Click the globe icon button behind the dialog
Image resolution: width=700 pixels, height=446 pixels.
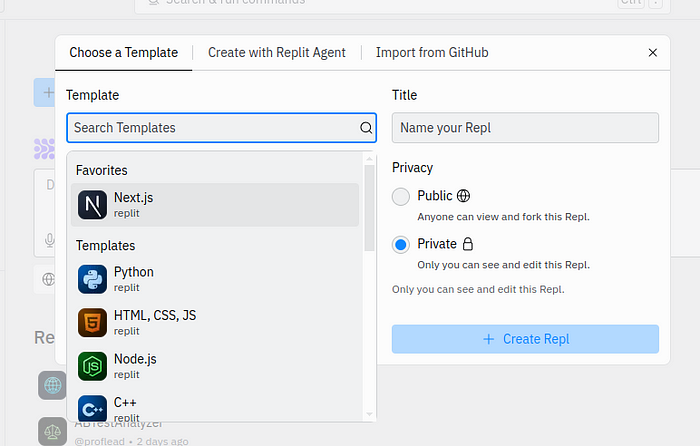tap(48, 279)
